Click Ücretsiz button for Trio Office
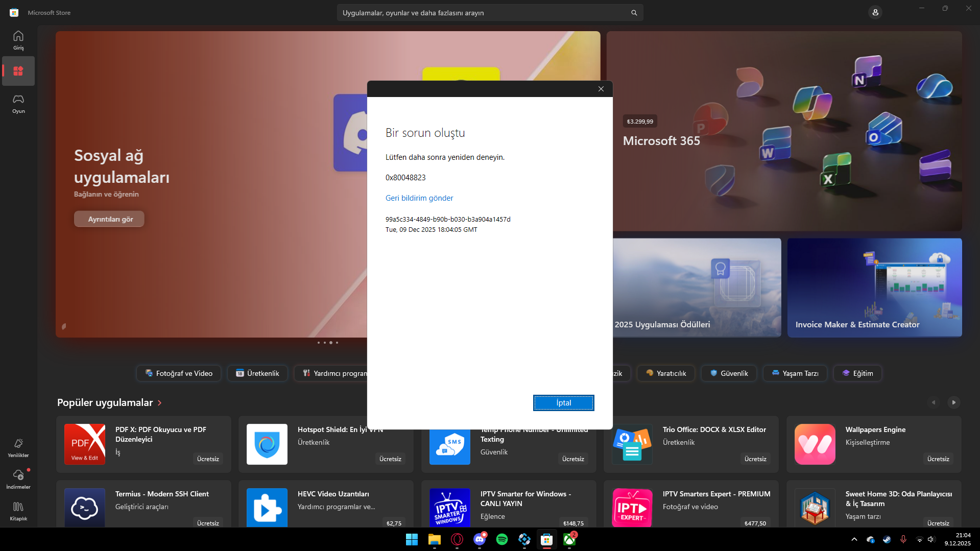Screen dimensions: 980x551 [755, 459]
